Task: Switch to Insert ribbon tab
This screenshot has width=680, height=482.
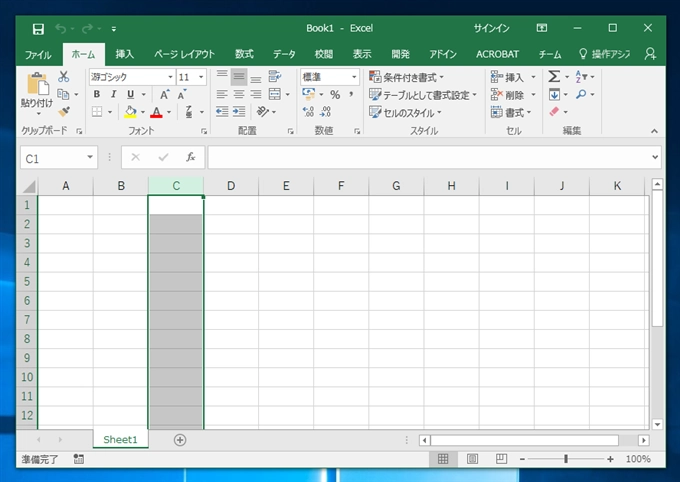Action: pos(124,55)
